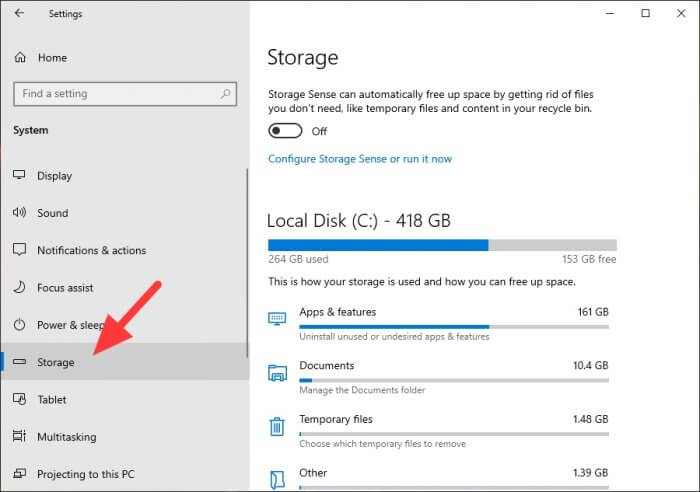Click the Display monitor icon
This screenshot has height=492, width=700.
point(19,175)
